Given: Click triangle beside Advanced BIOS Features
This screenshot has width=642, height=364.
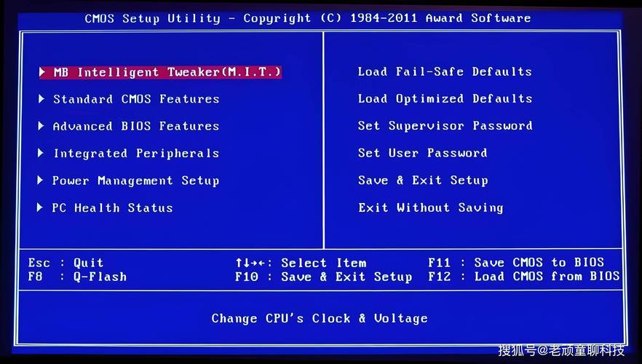Looking at the screenshot, I should 41,126.
